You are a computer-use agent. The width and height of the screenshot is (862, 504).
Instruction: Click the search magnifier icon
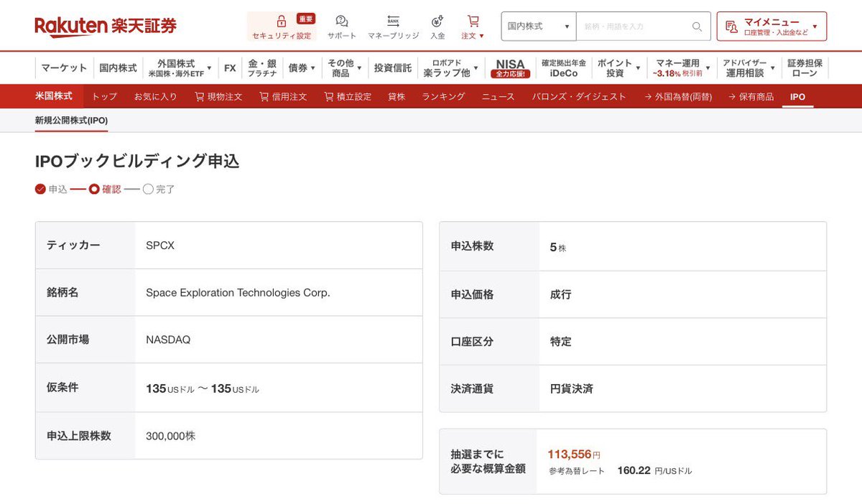coord(697,27)
